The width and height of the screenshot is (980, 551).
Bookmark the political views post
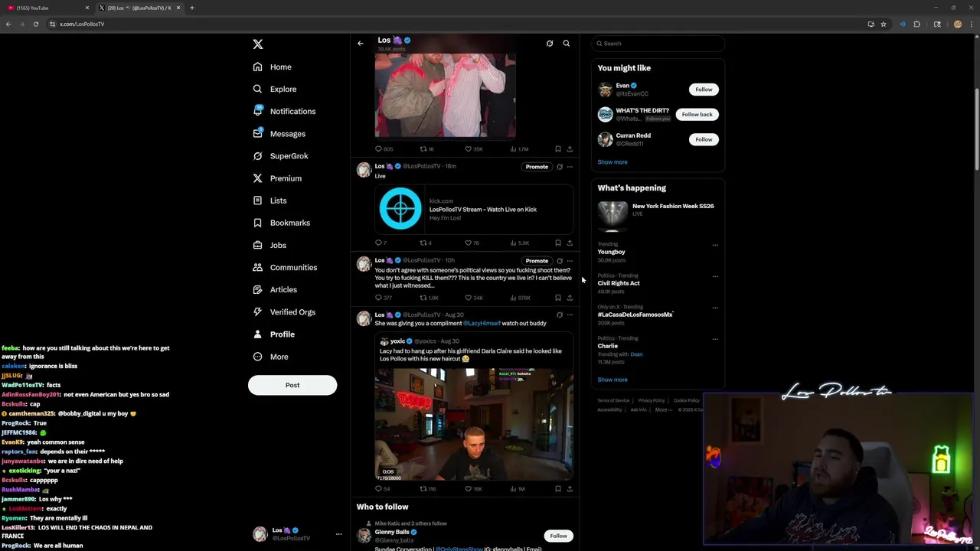pos(558,298)
